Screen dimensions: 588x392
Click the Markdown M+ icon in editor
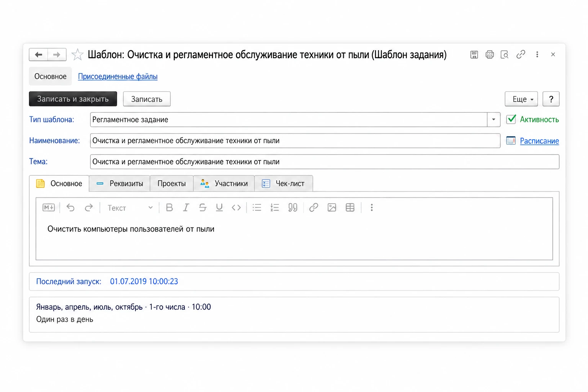[x=49, y=207]
